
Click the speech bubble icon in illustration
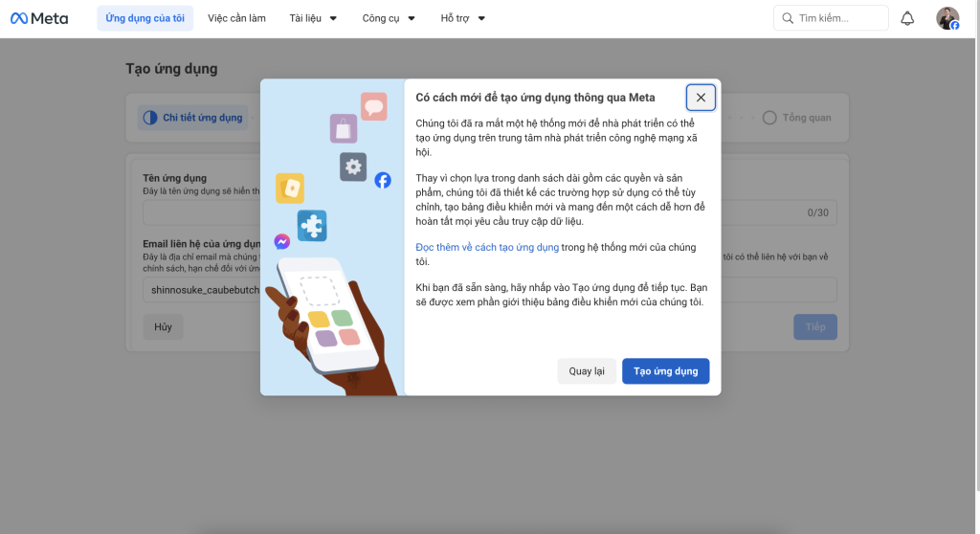pyautogui.click(x=373, y=106)
